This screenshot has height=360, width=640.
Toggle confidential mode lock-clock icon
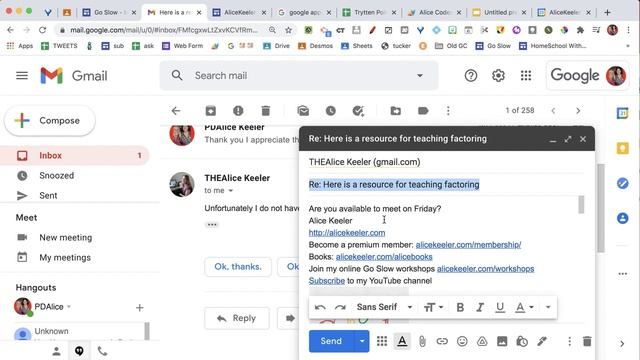[522, 341]
